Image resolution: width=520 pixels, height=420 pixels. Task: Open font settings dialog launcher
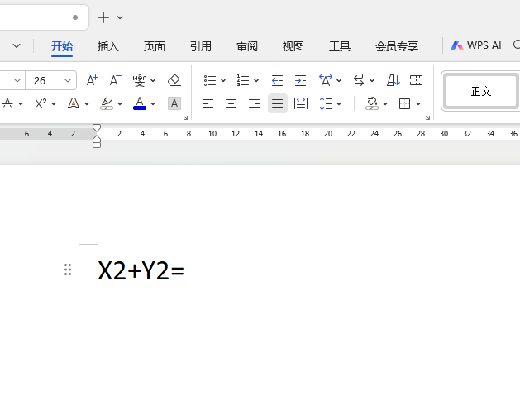185,117
